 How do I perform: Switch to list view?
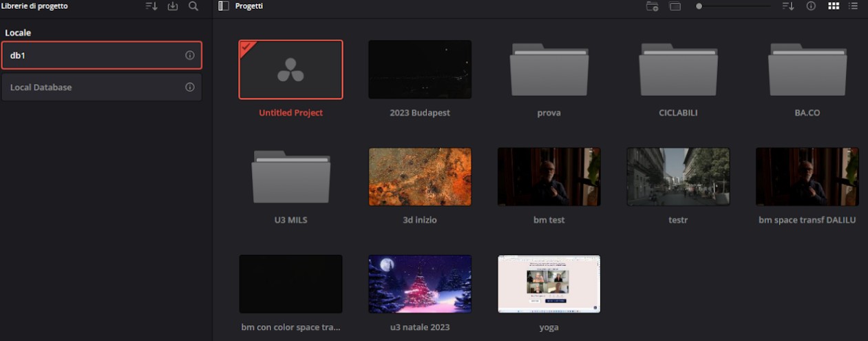click(x=854, y=6)
